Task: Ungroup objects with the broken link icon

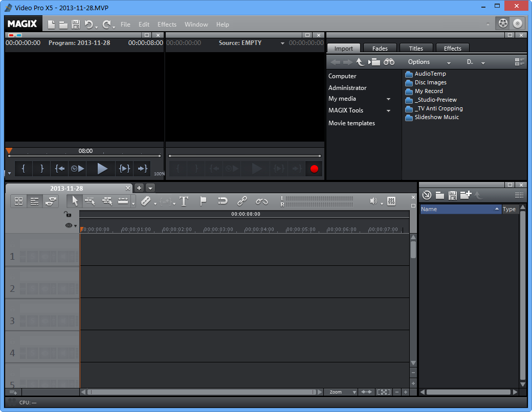Action: pos(262,201)
